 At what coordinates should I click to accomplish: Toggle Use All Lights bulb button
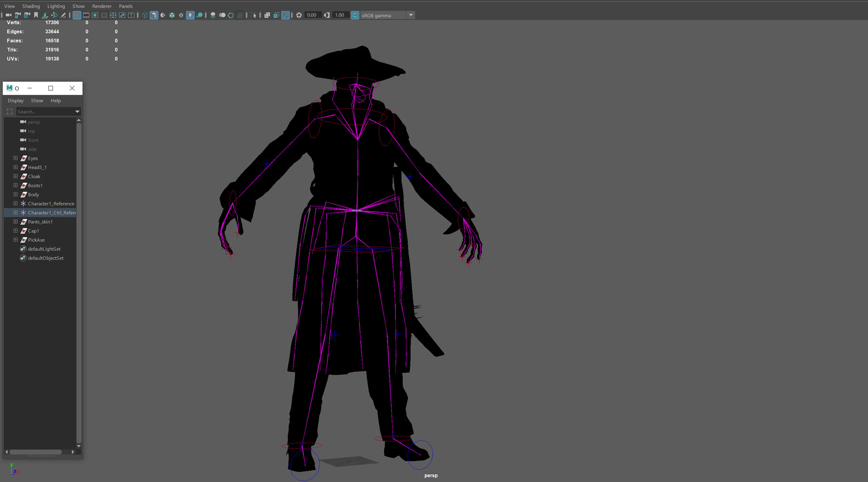(190, 15)
